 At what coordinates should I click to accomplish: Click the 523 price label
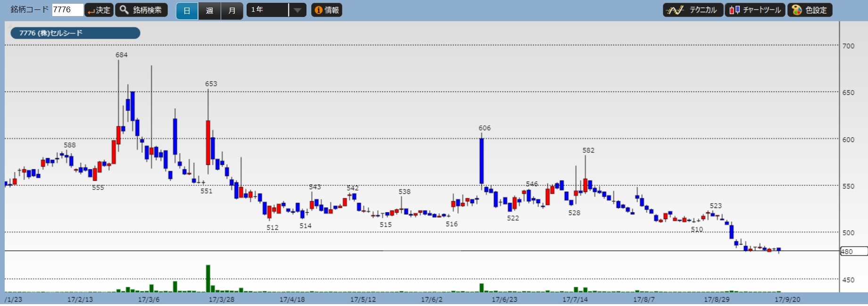(716, 206)
